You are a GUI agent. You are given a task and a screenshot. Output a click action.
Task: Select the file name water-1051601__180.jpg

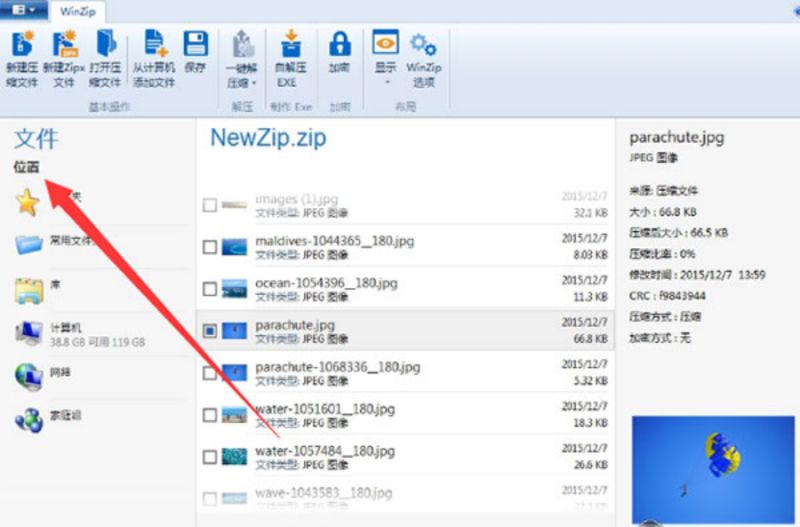[x=325, y=409]
